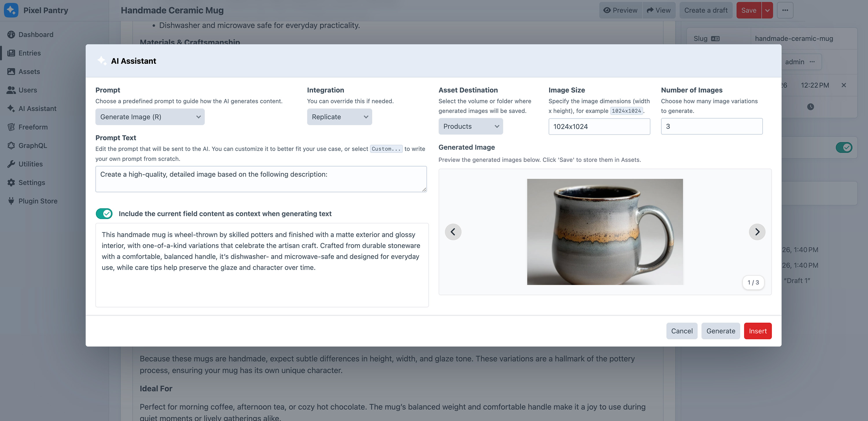The image size is (868, 421).
Task: Click the Assets sidebar icon
Action: pos(11,72)
